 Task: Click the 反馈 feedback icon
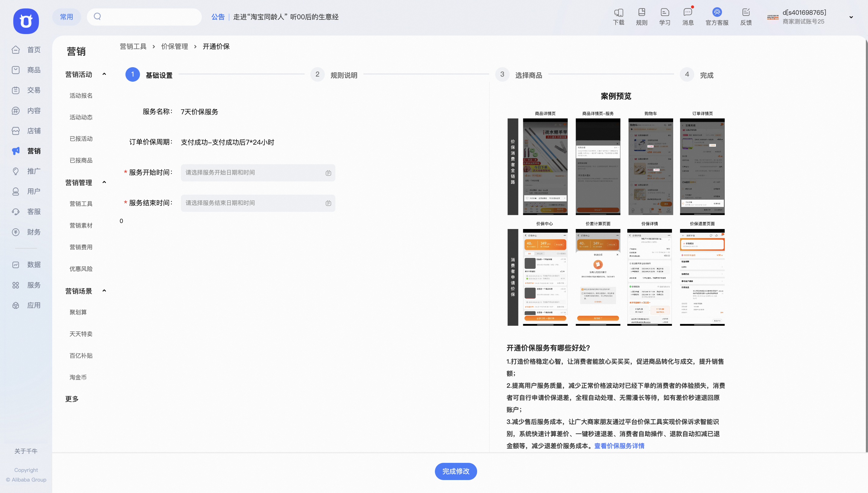[746, 17]
